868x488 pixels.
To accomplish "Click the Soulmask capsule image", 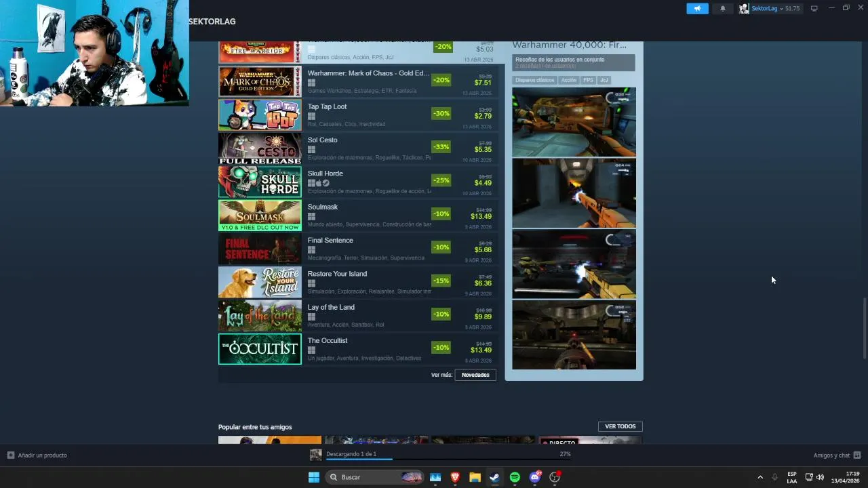I will tap(260, 215).
